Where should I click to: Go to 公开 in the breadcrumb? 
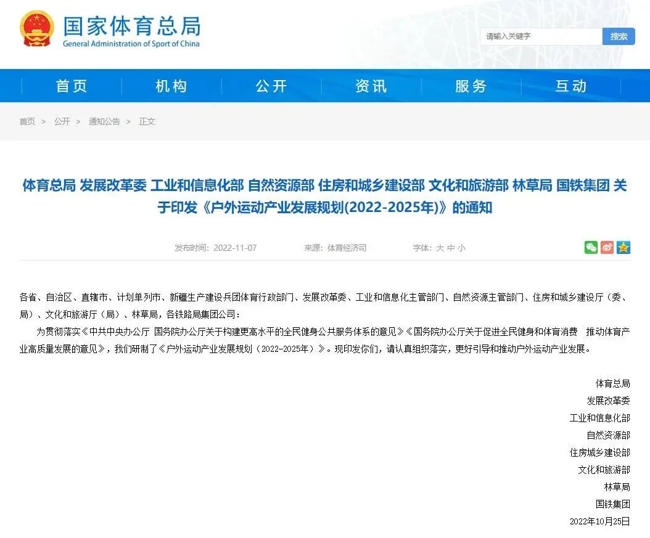[x=62, y=121]
